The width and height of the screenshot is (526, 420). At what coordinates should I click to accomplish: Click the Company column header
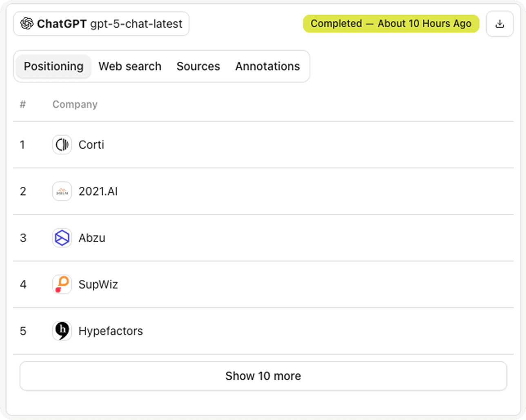click(x=75, y=105)
